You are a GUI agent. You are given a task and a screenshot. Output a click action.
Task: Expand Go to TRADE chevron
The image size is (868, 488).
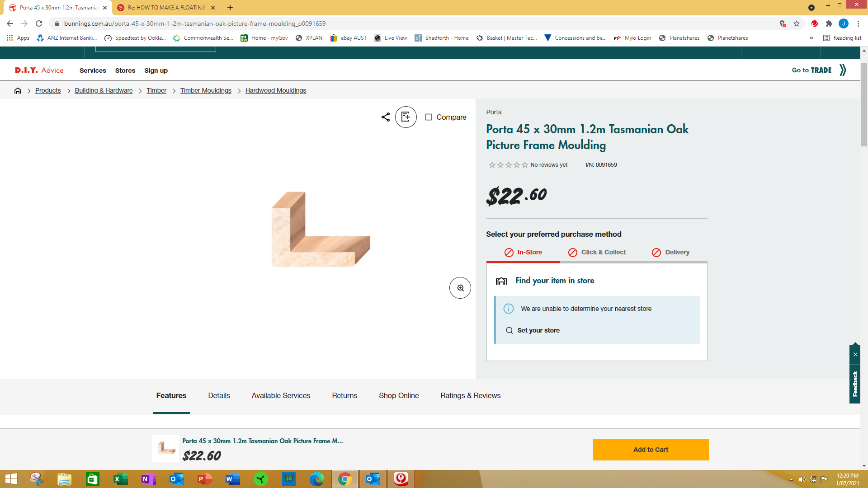click(x=843, y=70)
